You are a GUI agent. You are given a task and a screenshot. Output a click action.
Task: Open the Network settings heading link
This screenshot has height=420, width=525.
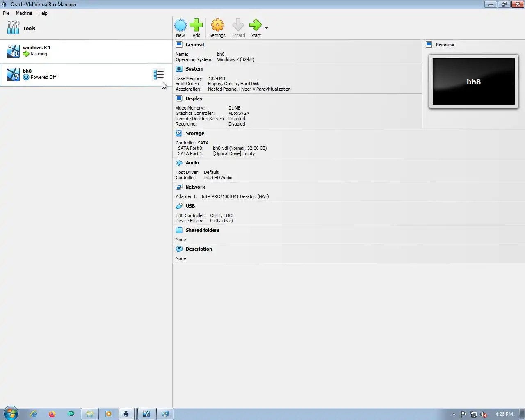point(195,187)
